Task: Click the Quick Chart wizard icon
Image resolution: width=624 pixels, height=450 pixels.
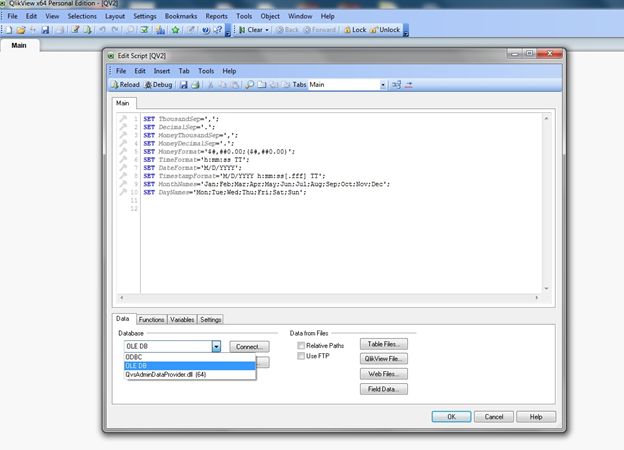Action: pyautogui.click(x=160, y=30)
